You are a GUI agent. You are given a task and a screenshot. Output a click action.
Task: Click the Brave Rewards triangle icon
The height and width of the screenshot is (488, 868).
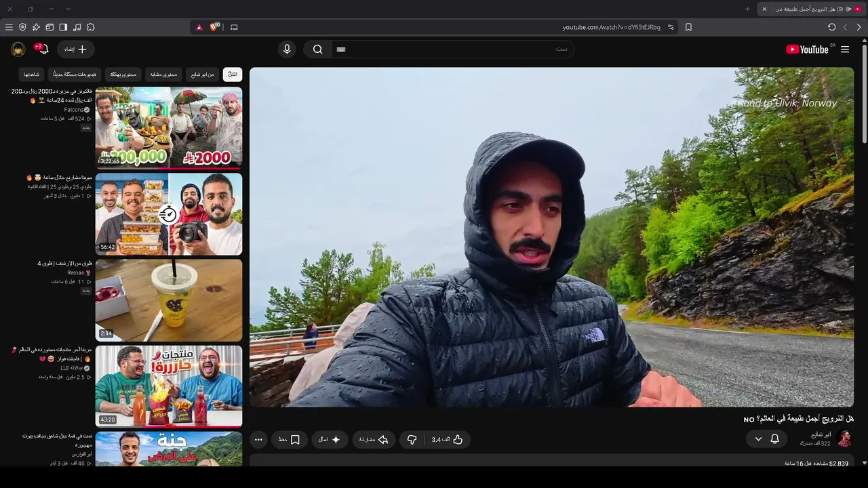point(199,27)
